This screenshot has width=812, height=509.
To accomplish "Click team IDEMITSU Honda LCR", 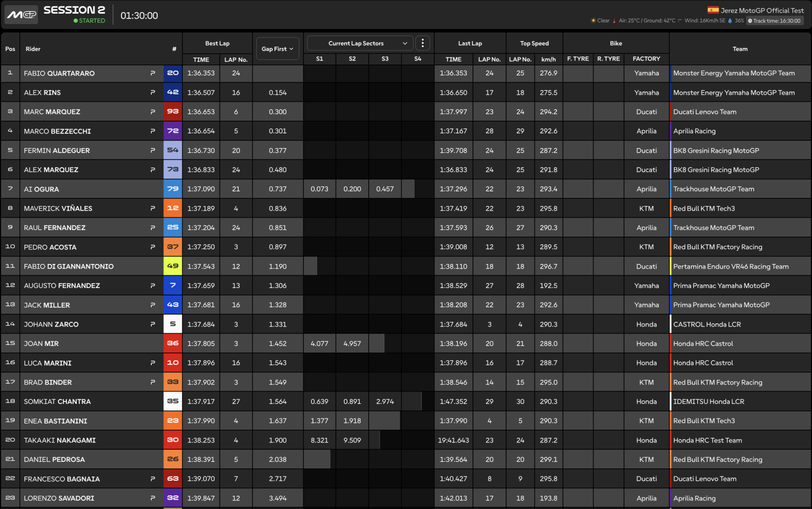I will (709, 402).
